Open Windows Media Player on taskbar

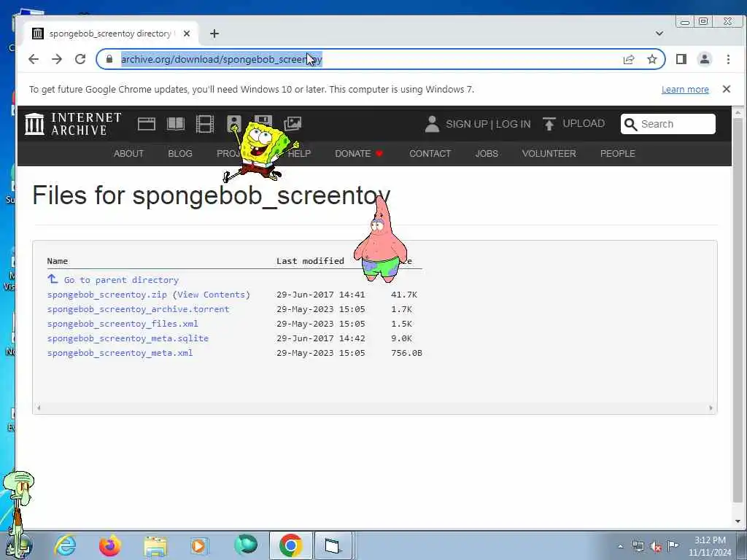click(x=198, y=545)
